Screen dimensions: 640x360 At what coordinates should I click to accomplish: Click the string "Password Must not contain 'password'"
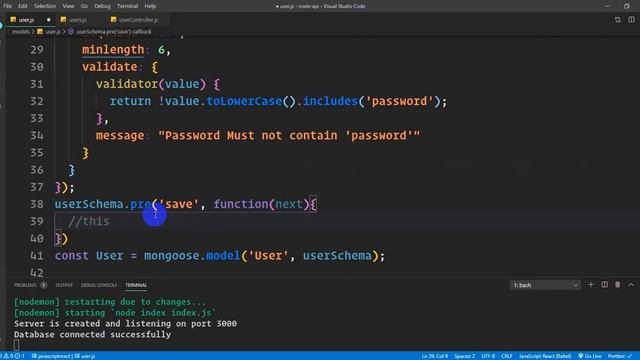289,136
